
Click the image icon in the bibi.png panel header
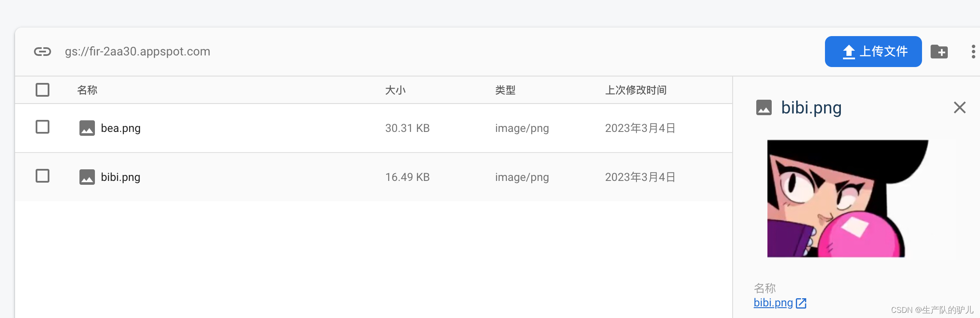764,108
